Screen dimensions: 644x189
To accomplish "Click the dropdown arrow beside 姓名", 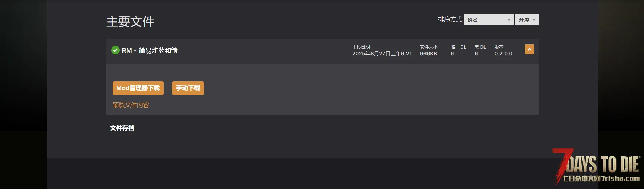I will pos(509,20).
